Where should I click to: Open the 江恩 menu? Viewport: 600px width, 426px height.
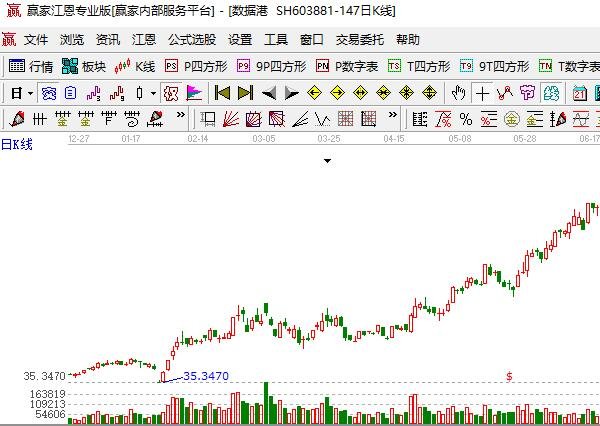coord(143,39)
